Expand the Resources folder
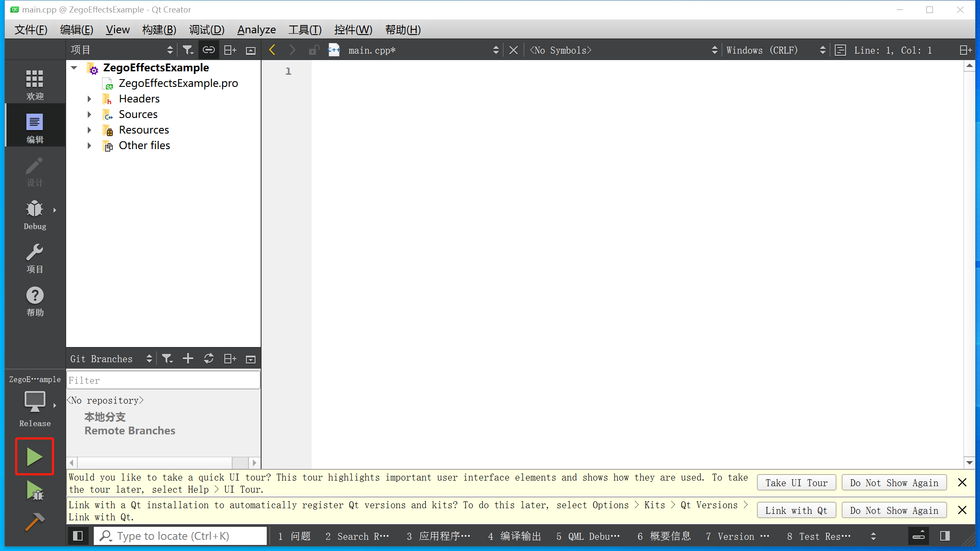Image resolution: width=980 pixels, height=551 pixels. click(x=89, y=130)
